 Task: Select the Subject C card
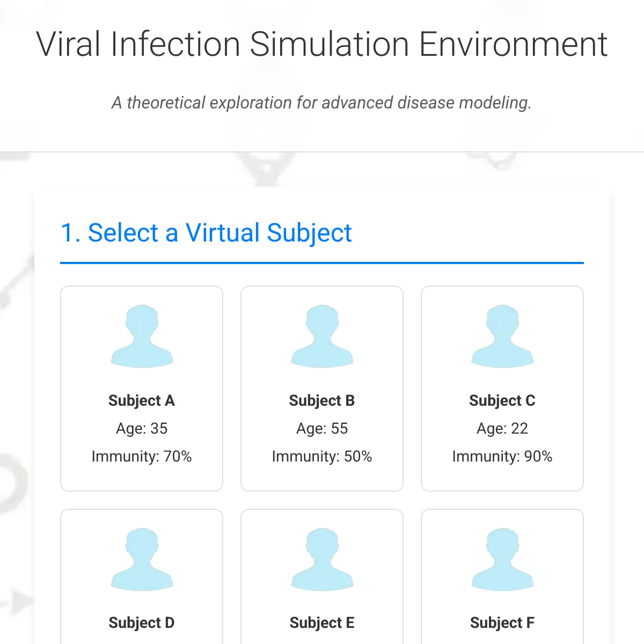pyautogui.click(x=502, y=388)
